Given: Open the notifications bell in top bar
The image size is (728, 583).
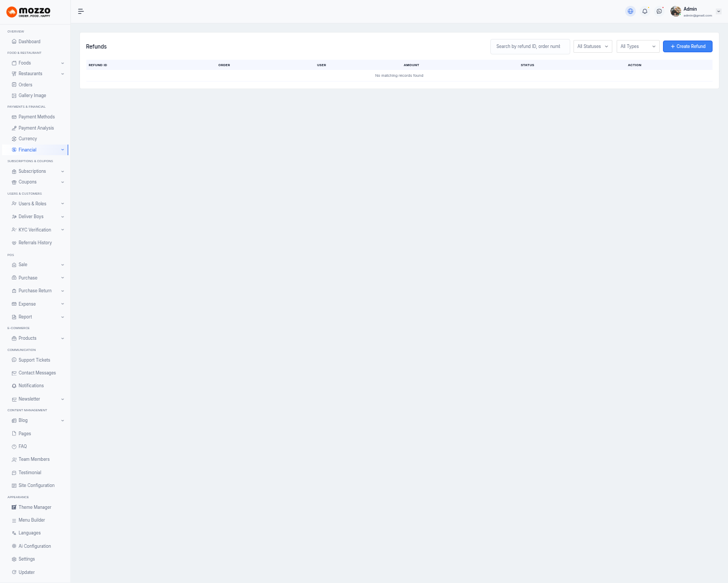Looking at the screenshot, I should click(645, 11).
